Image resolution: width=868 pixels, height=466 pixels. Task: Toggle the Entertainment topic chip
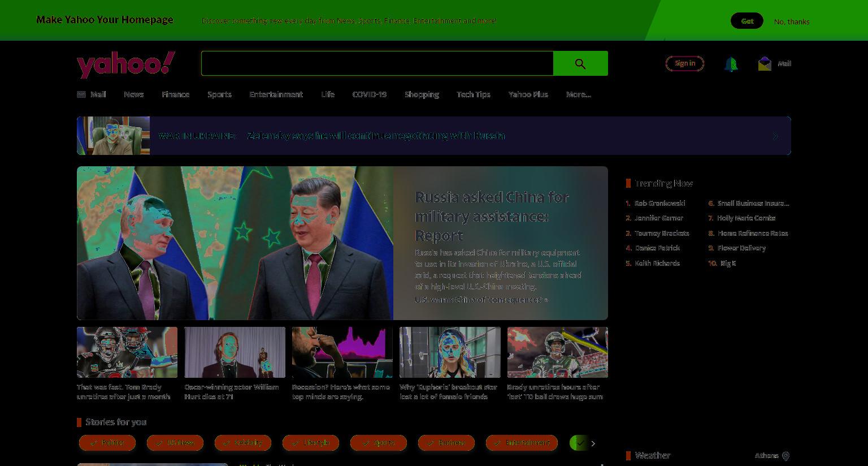tap(522, 443)
